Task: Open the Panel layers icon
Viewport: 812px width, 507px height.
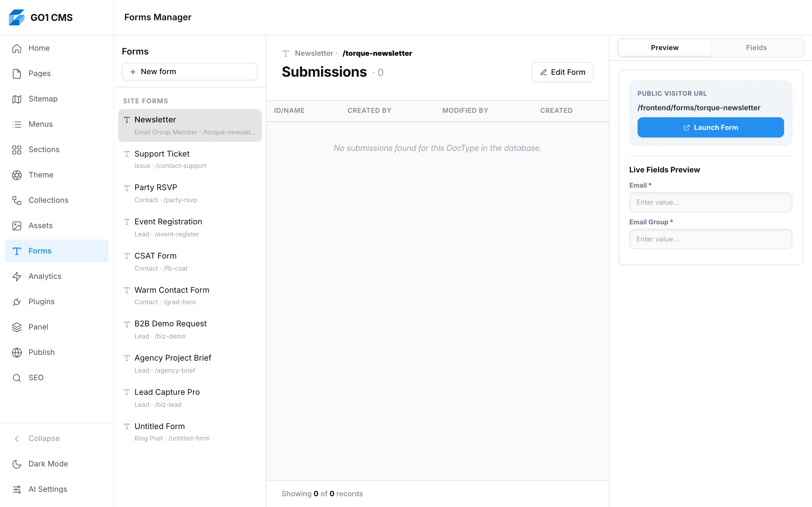Action: click(17, 327)
